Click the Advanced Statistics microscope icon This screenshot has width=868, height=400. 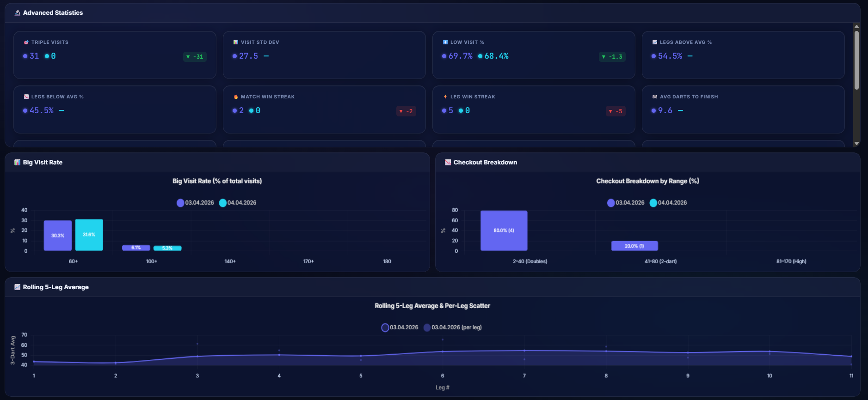coord(18,13)
